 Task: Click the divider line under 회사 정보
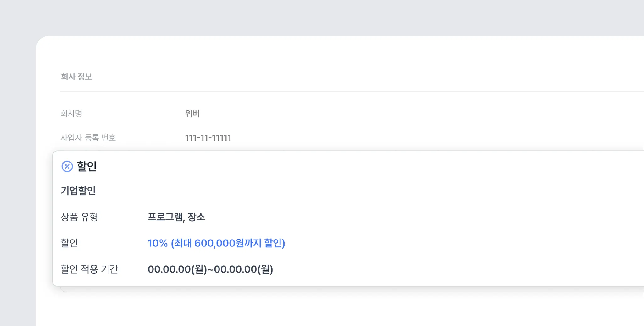(346, 91)
